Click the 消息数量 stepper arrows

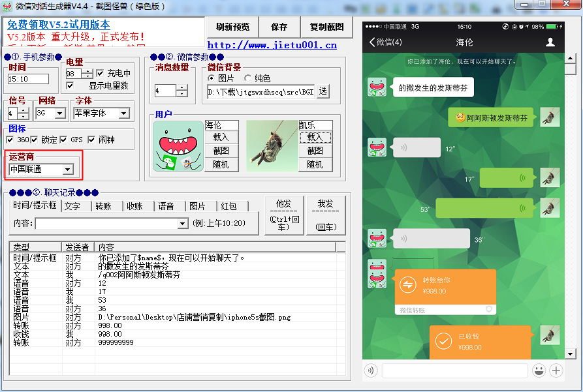coord(181,91)
